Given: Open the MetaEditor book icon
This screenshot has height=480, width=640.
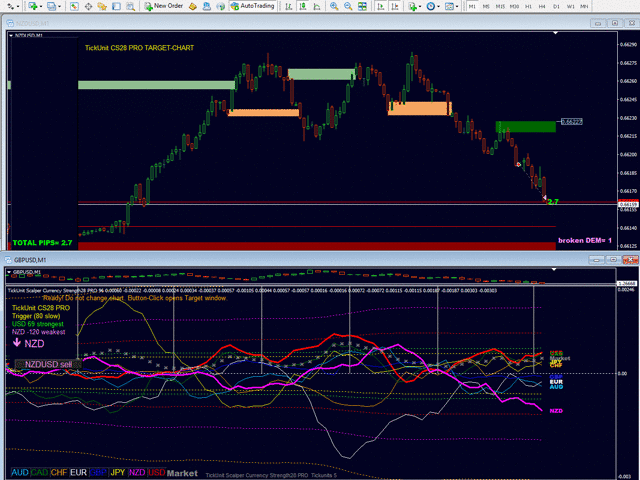Looking at the screenshot, I should pos(193,6).
